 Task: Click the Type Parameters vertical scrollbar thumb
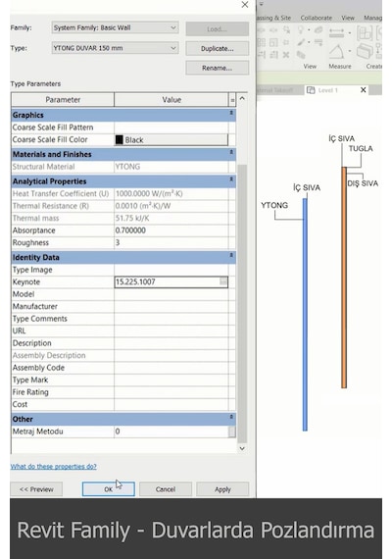242,304
